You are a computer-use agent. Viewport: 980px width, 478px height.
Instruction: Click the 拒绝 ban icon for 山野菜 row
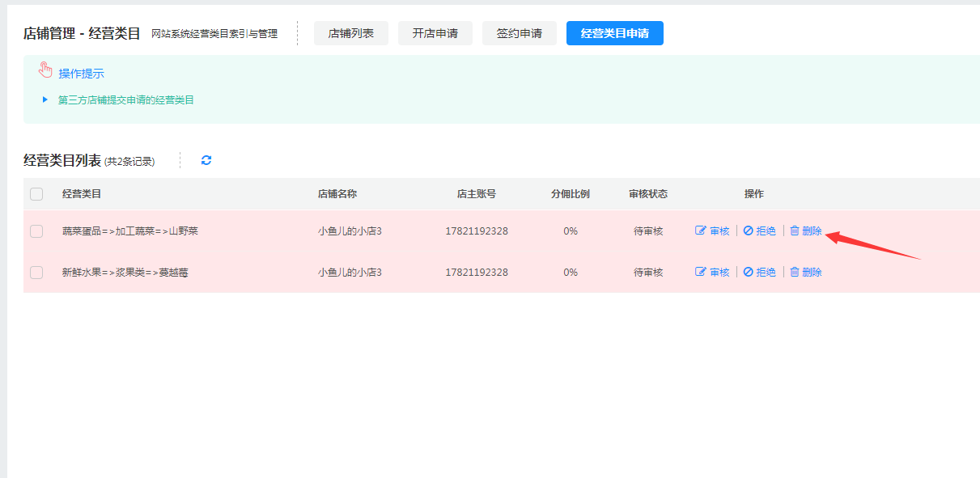[749, 231]
